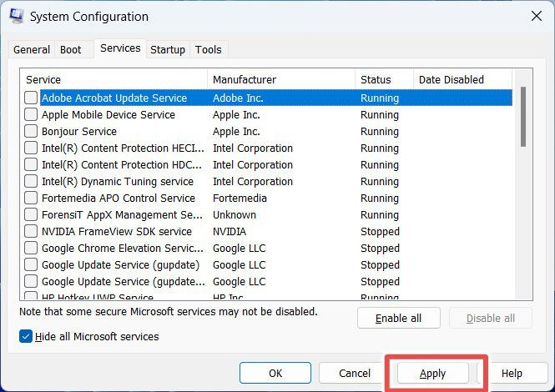
Task: Check ForensiT AppX Management checkbox
Action: pyautogui.click(x=31, y=214)
